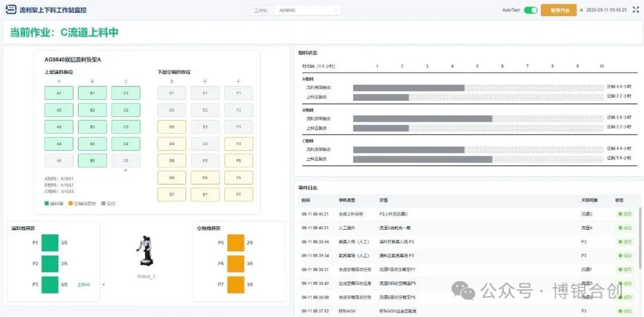The height and width of the screenshot is (317, 644).
Task: Click the green status dot before the timestamp
Action: coord(581,10)
